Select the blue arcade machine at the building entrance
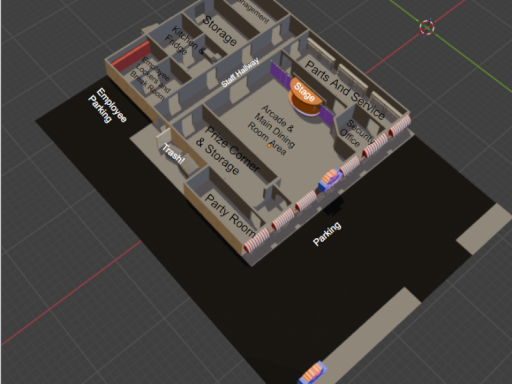The width and height of the screenshot is (512, 384). [330, 180]
